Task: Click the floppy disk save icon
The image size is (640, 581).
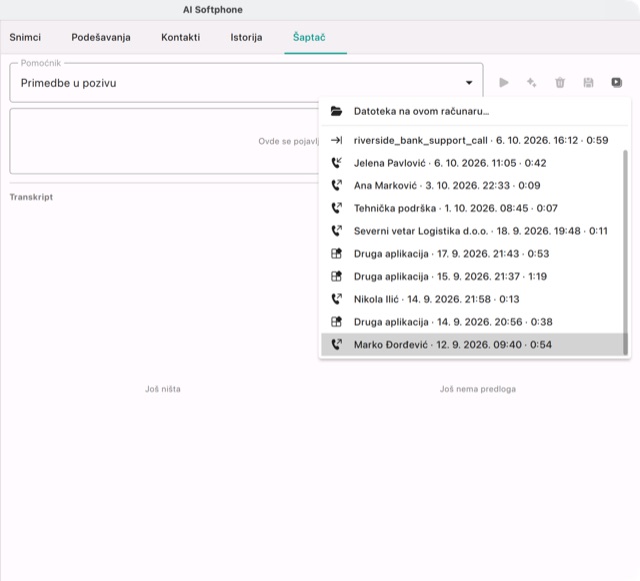Action: coord(588,83)
